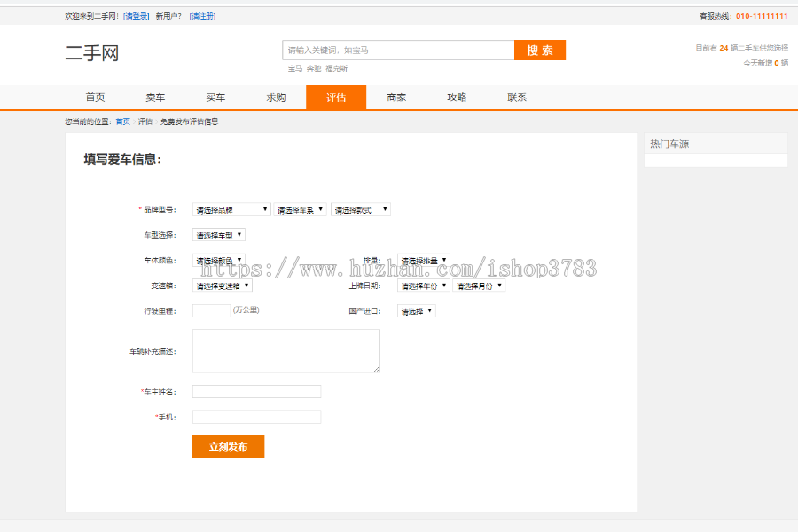798x532 pixels.
Task: Click the 车辆补充描述 description textarea
Action: tap(286, 350)
